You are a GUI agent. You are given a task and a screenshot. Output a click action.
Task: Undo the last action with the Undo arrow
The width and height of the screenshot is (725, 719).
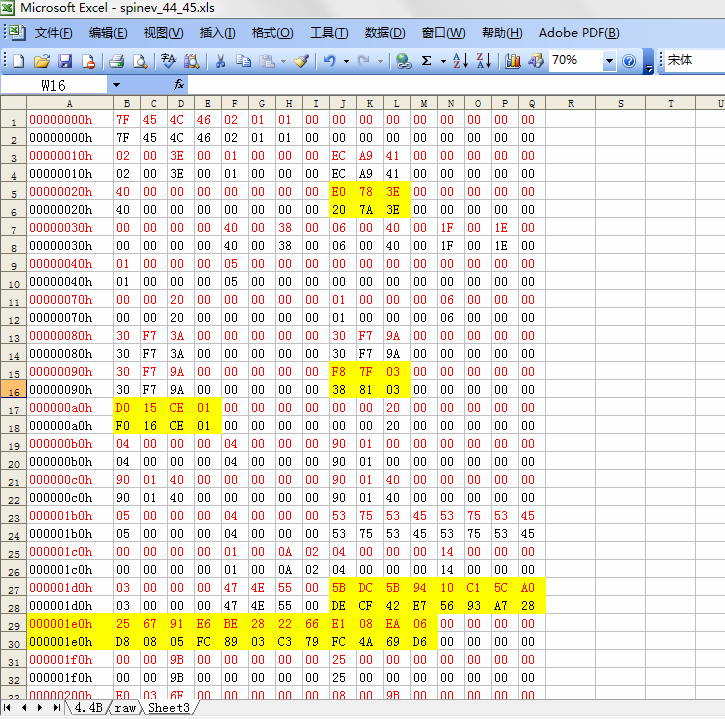[330, 61]
